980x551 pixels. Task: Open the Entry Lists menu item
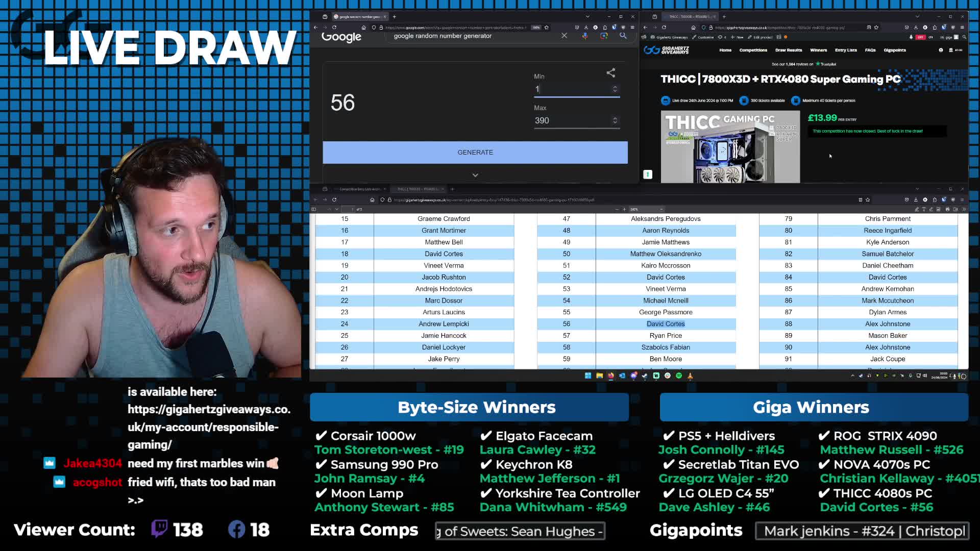coord(846,50)
